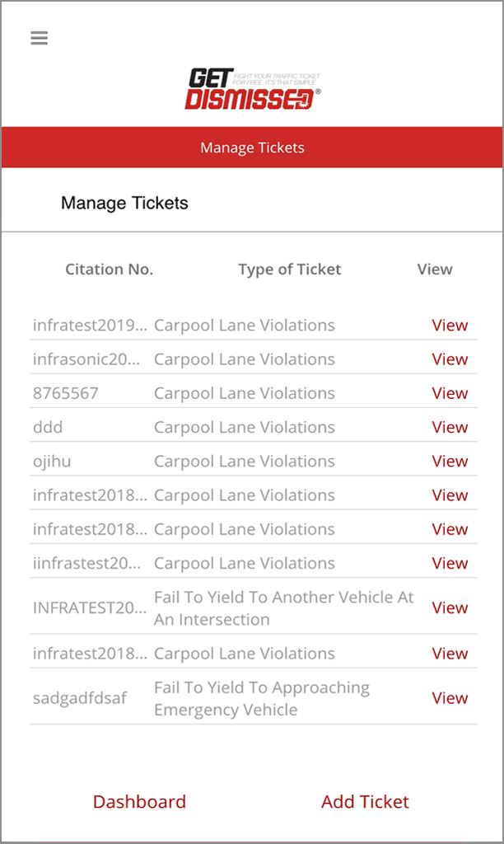Click the Manage Tickets page heading

point(124,203)
